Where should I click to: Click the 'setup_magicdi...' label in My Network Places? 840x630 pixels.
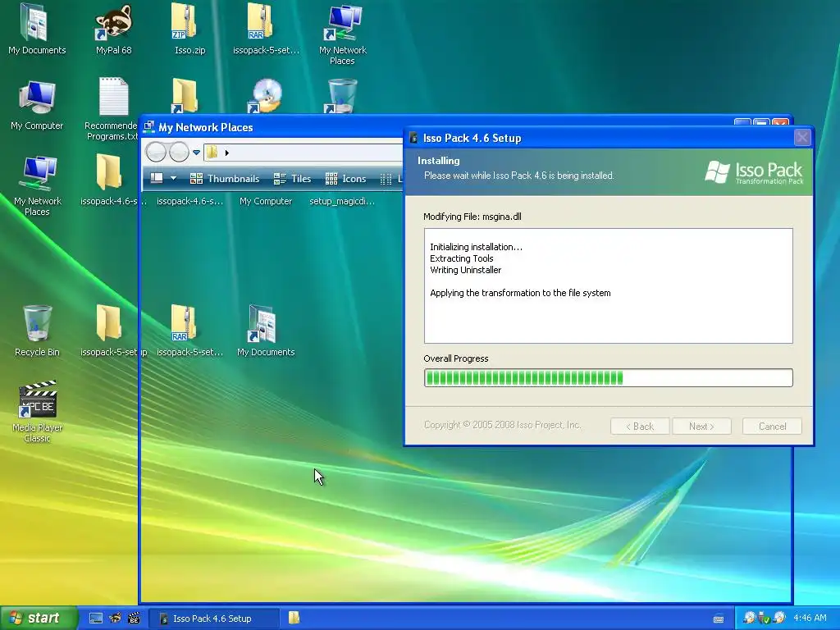(342, 202)
